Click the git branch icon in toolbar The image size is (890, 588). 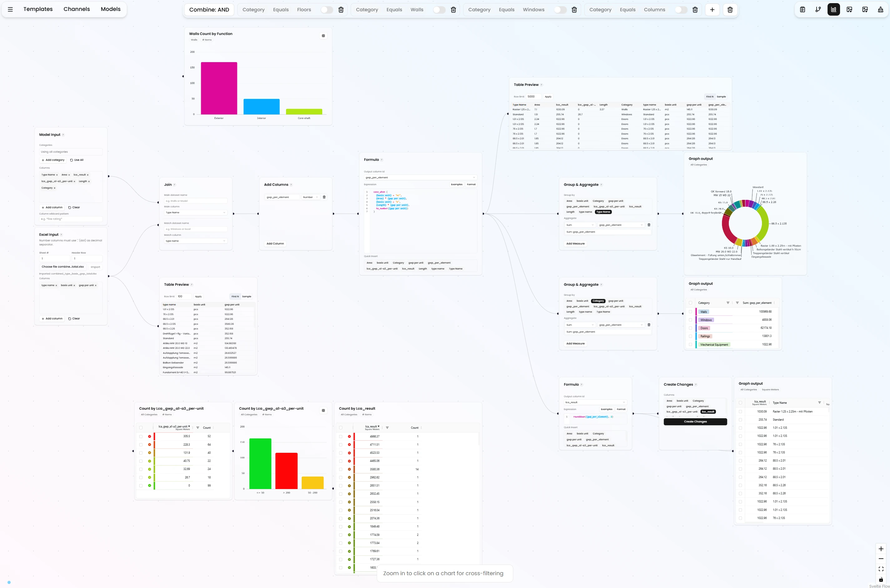(x=818, y=10)
